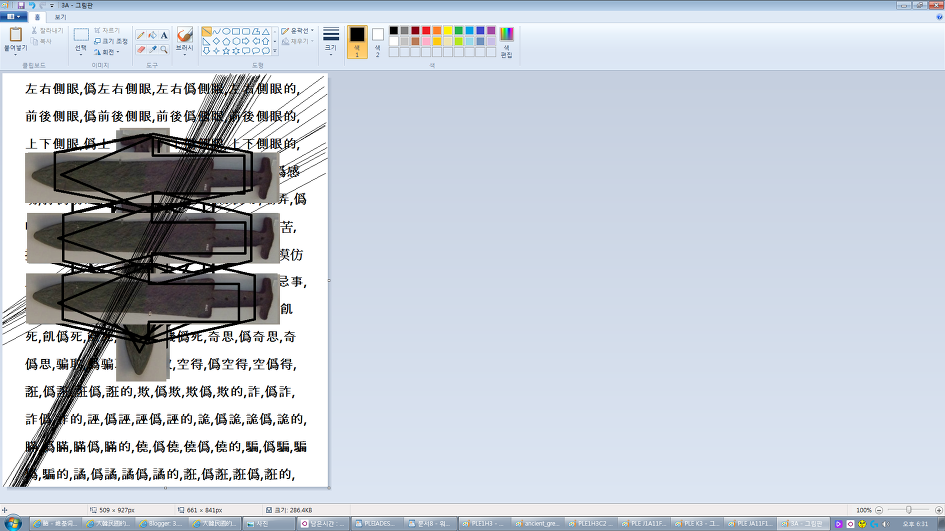Click the Edit colors (색 편집) button

tap(506, 42)
